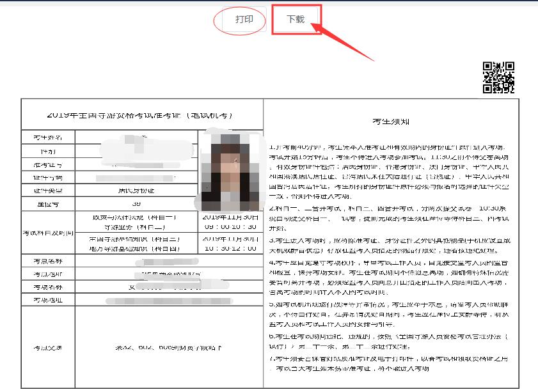Image resolution: width=538 pixels, height=392 pixels.
Task: Click the candidate's photo on the ticket
Action: [230, 169]
